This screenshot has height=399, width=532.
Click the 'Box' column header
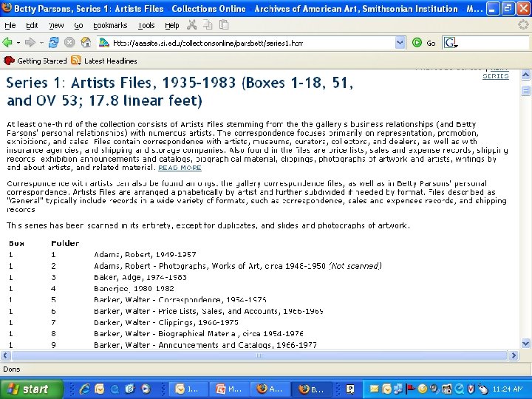click(x=16, y=243)
